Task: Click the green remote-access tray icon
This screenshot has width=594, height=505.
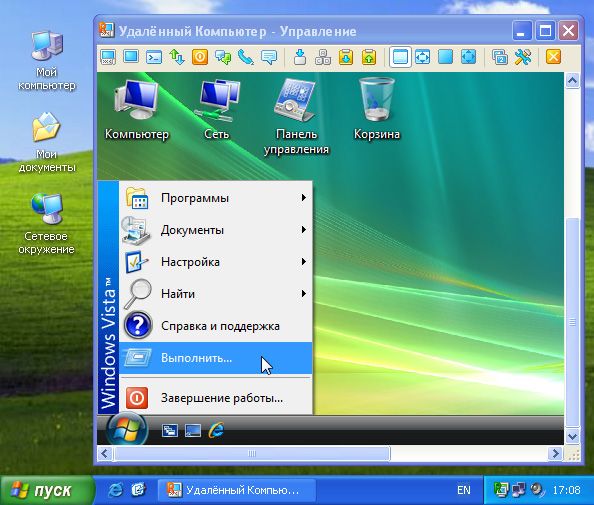Action: pyautogui.click(x=500, y=490)
